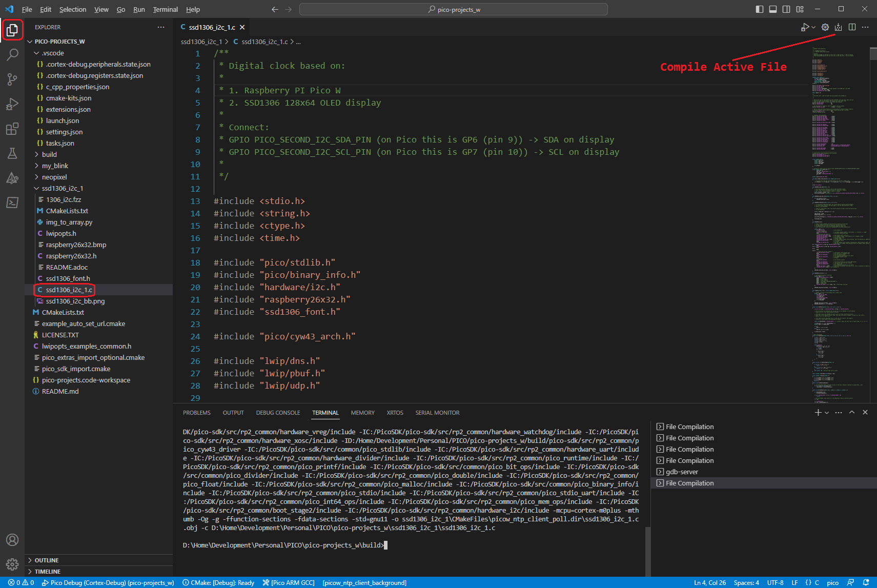Toggle the secondary side bar layout
The height and width of the screenshot is (588, 877).
pos(786,9)
